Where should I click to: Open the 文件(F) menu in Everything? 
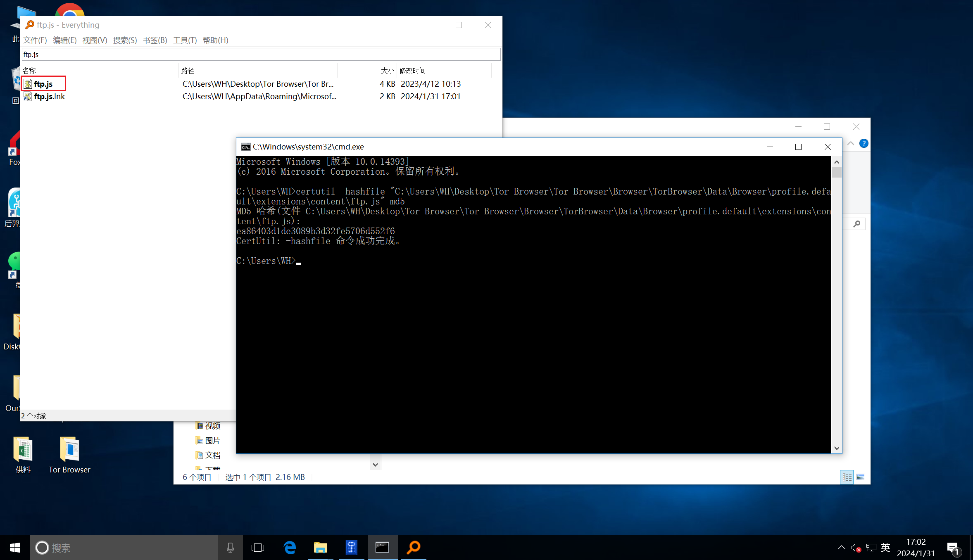tap(35, 40)
